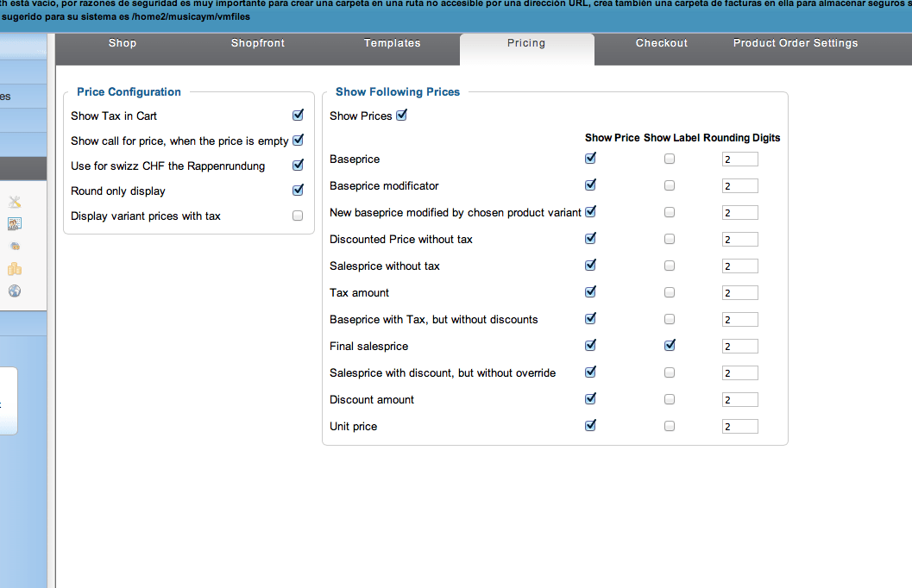Viewport: 912px width, 588px height.
Task: Edit Rounding Digits field for Baseprice
Action: 739,160
